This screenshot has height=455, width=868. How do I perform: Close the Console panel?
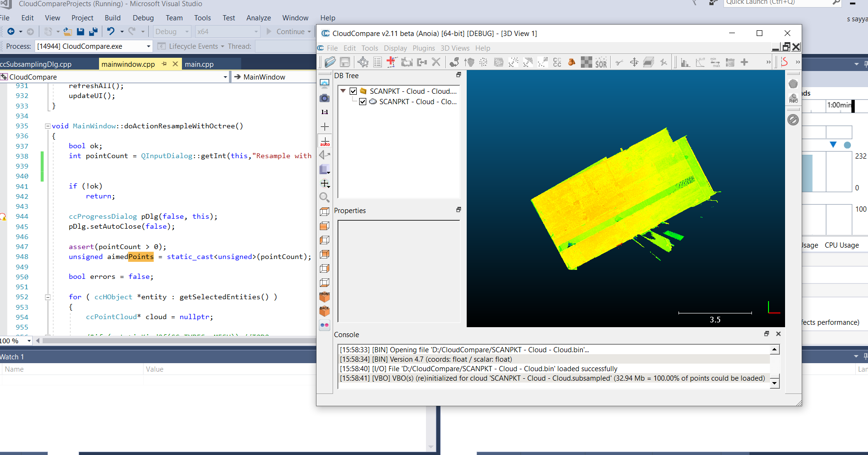click(778, 334)
